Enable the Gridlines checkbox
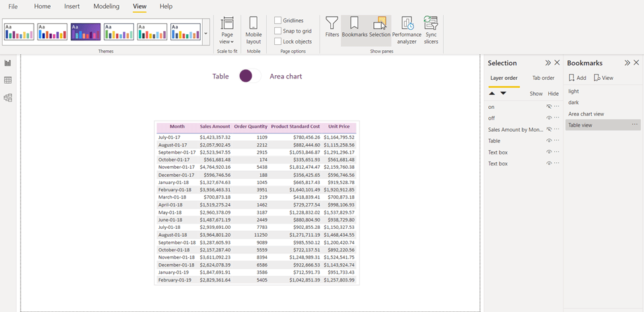Screen dimensions: 644x312 tap(278, 20)
